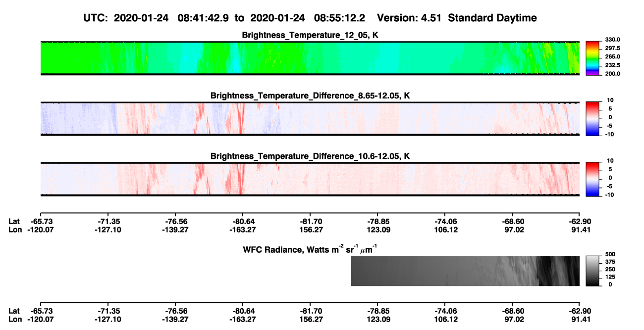This screenshot has width=644, height=330.
Task: Click the 'Lon' label under the 10.6-12.05 panel
Action: click(x=15, y=229)
